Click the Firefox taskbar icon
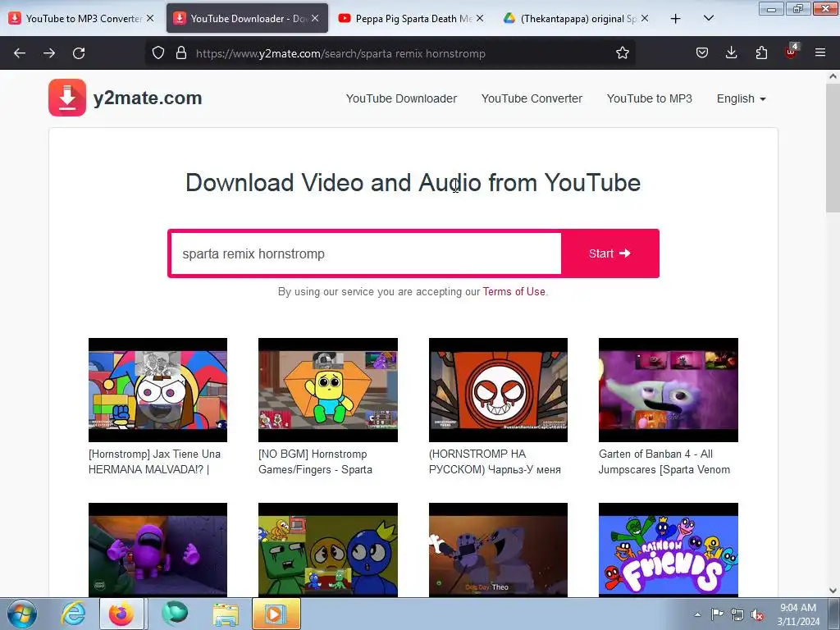 121,614
